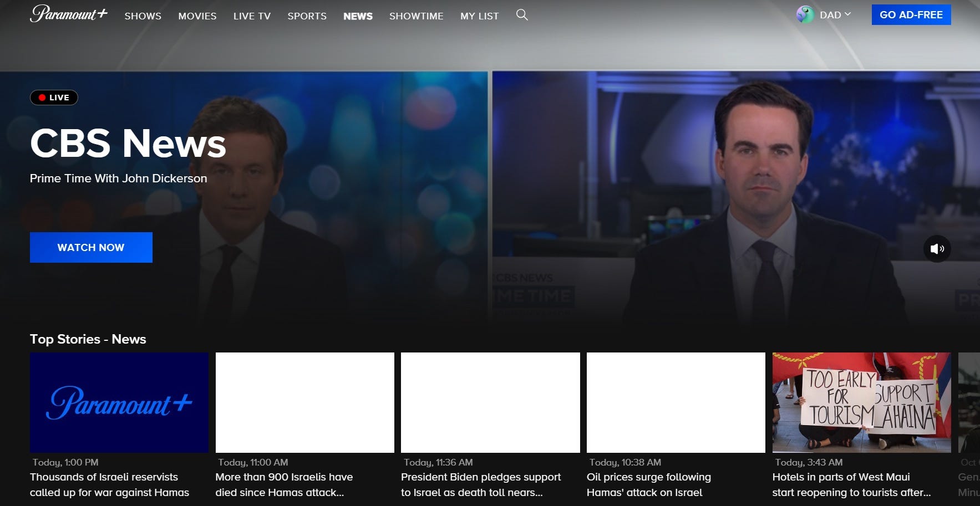The width and height of the screenshot is (980, 506).
Task: Click the 'Today, 11:00 AM' timestamp
Action: (253, 462)
